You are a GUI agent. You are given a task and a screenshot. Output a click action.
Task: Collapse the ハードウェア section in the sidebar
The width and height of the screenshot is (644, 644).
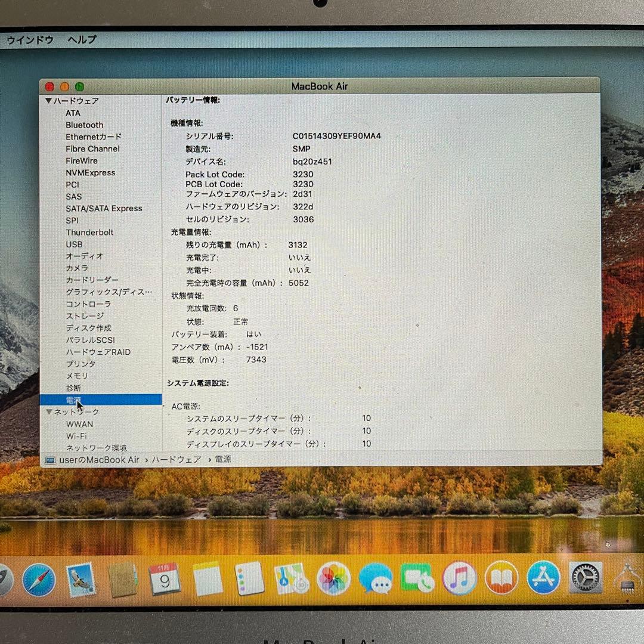point(49,101)
